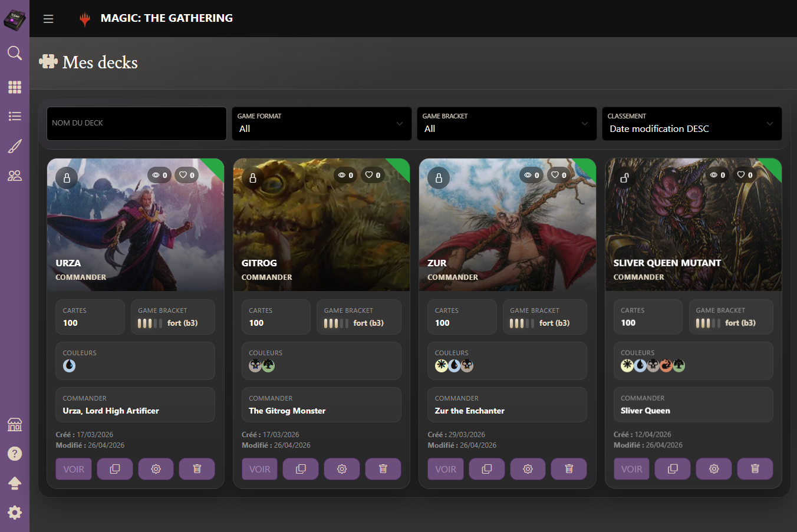Toggle the open lock on Sliver Queen deck
Screen dimensions: 797x532
[625, 177]
